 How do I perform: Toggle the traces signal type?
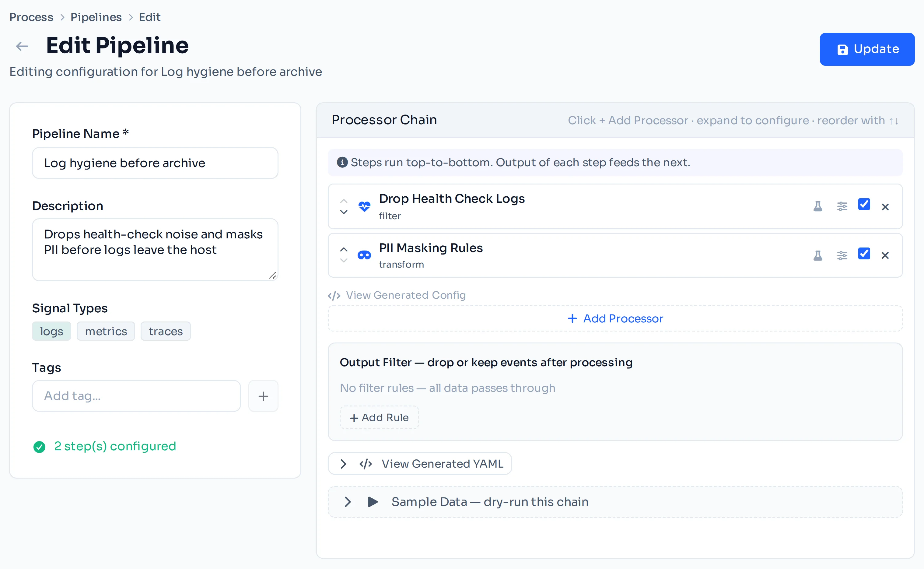click(166, 332)
